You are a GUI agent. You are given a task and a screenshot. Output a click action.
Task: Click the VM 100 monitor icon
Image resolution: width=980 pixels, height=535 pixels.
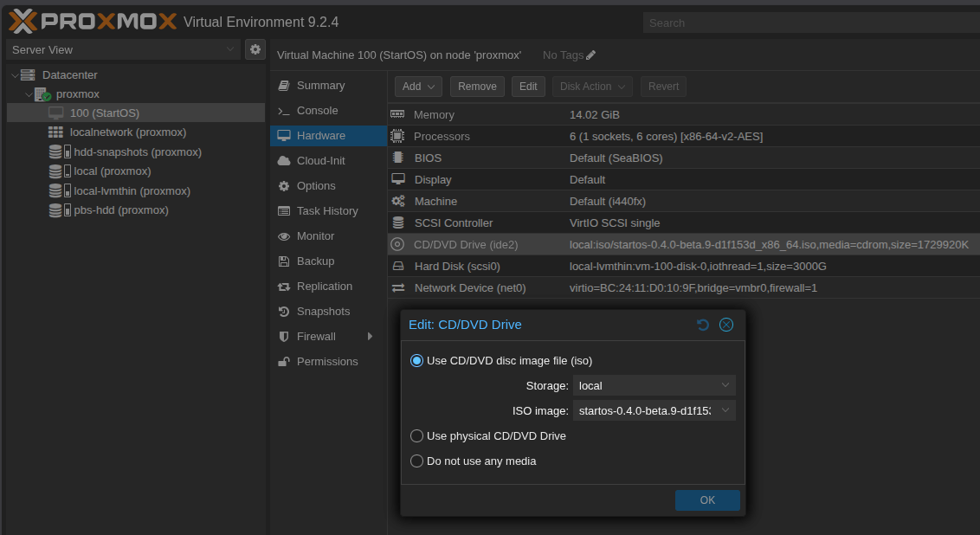(x=56, y=113)
